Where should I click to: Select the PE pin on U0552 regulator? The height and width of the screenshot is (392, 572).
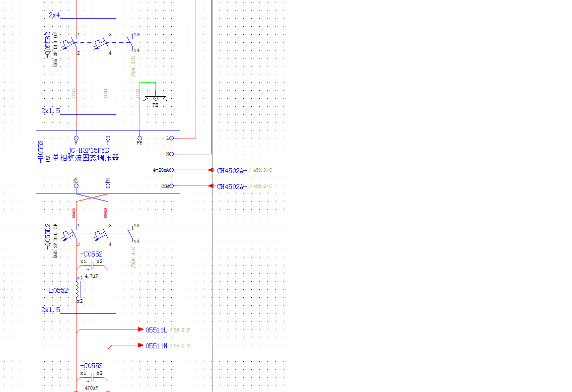tap(140, 138)
